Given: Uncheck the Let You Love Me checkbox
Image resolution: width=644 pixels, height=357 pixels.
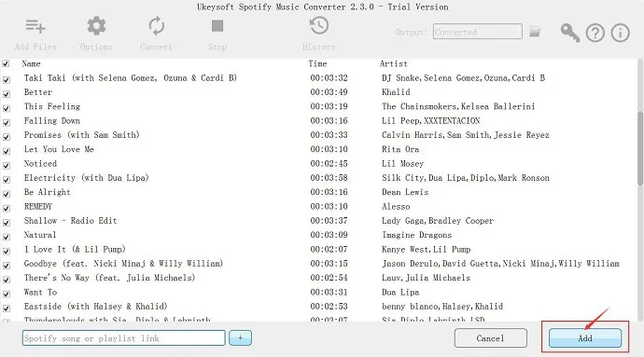Looking at the screenshot, I should (7, 151).
